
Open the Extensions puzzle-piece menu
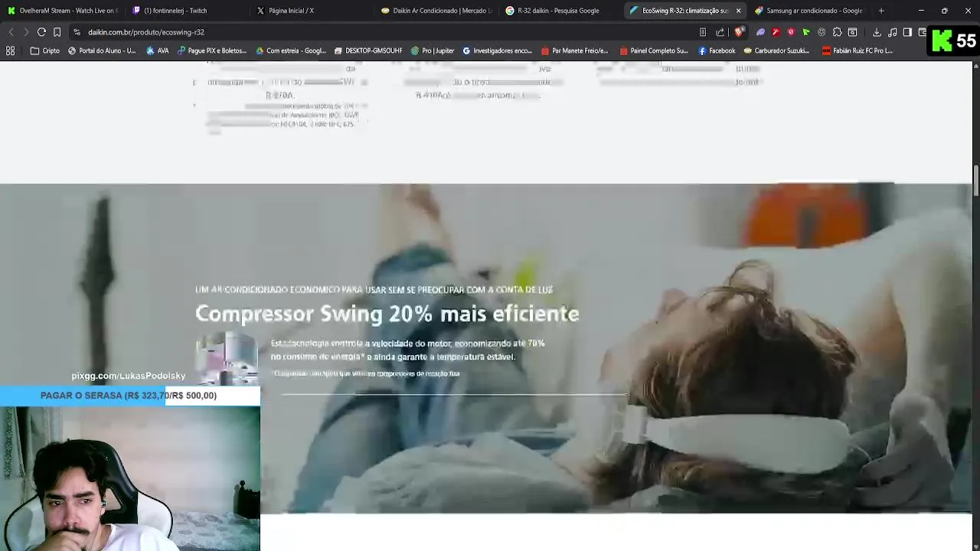[837, 32]
